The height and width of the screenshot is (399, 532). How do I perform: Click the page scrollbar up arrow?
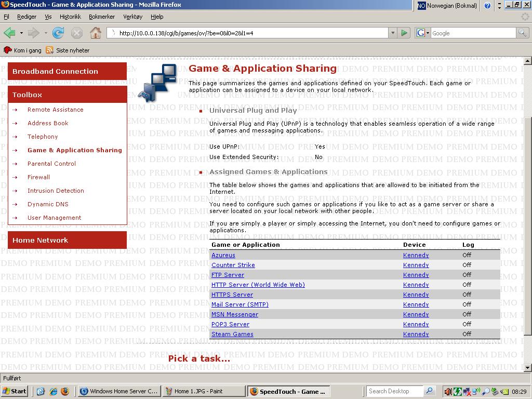tap(528, 61)
